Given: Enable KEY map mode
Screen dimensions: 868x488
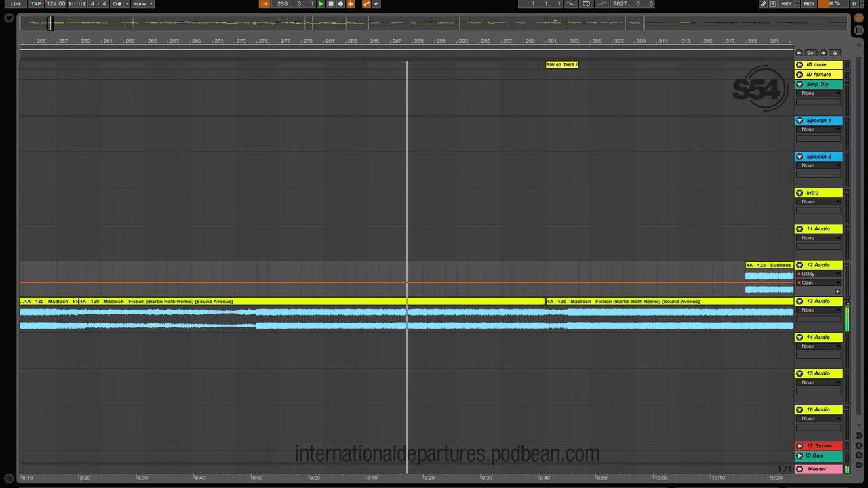Looking at the screenshot, I should click(787, 4).
